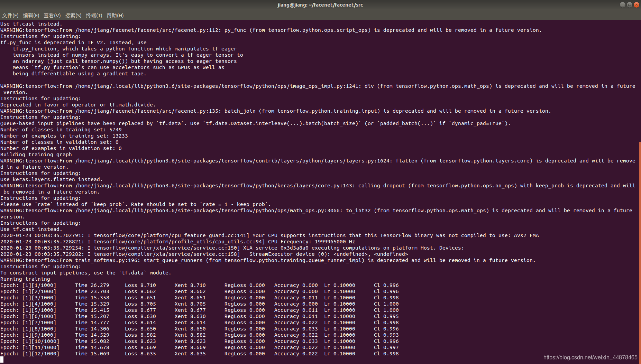The image size is (641, 364).
Task: Click 'Cl 0.993' value
Action: [386, 335]
